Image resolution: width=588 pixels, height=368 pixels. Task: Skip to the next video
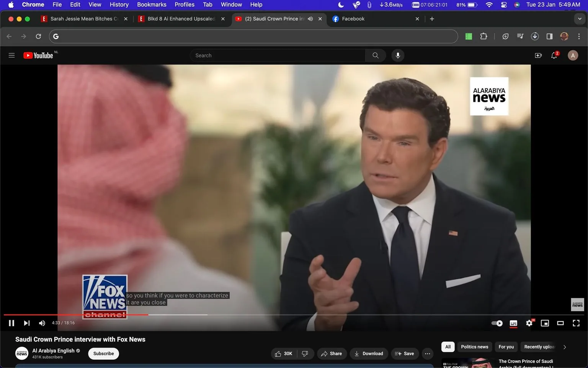(26, 323)
